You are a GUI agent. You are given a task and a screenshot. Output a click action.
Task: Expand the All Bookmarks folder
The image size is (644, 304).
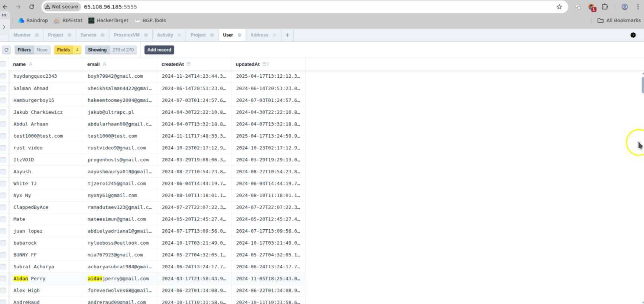click(619, 20)
